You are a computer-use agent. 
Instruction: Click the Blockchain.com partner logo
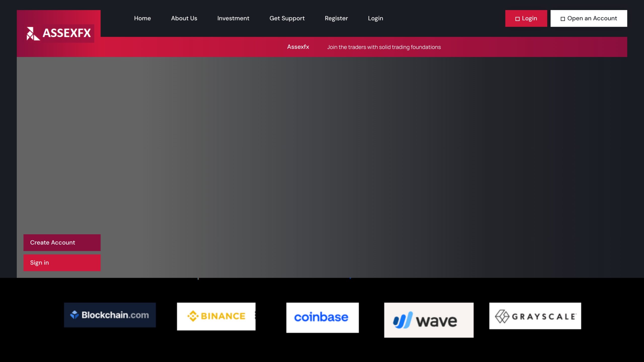tap(110, 315)
